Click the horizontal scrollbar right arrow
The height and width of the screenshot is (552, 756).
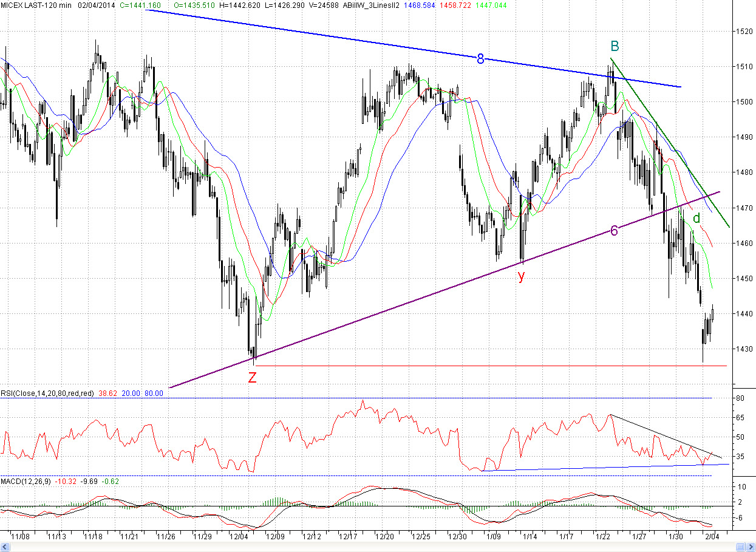[749, 547]
